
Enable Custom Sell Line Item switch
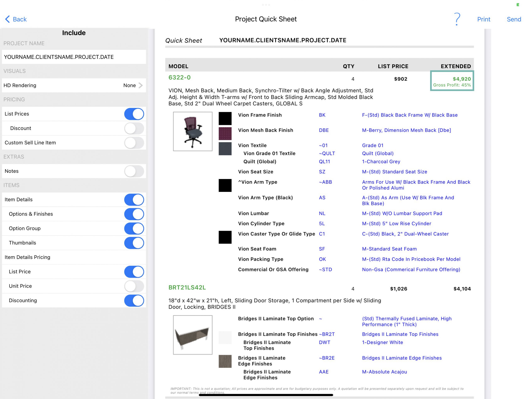click(134, 143)
